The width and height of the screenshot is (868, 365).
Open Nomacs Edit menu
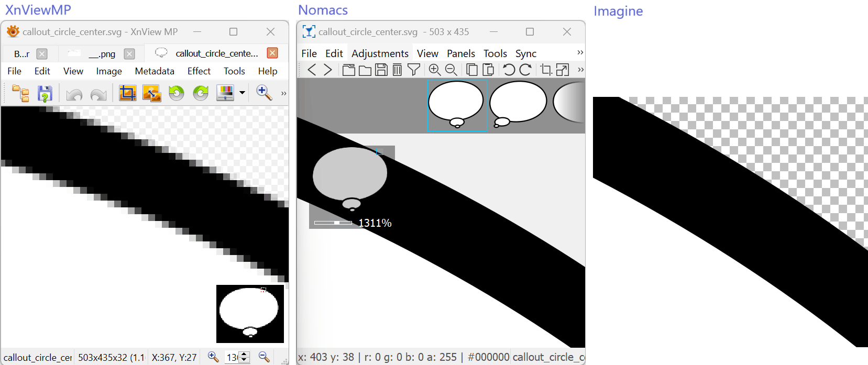tap(334, 53)
